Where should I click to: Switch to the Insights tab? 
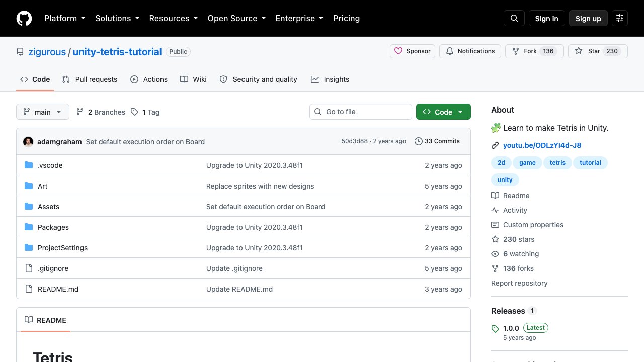pyautogui.click(x=330, y=79)
